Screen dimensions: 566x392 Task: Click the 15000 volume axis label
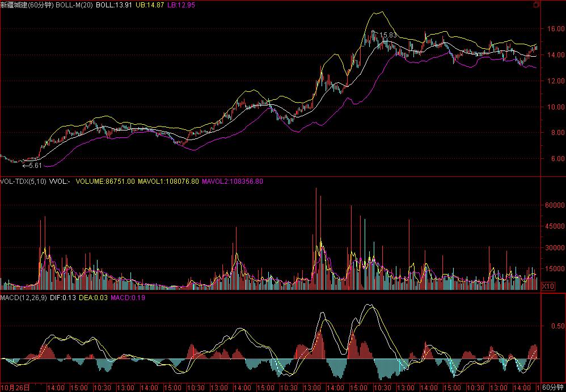click(556, 269)
